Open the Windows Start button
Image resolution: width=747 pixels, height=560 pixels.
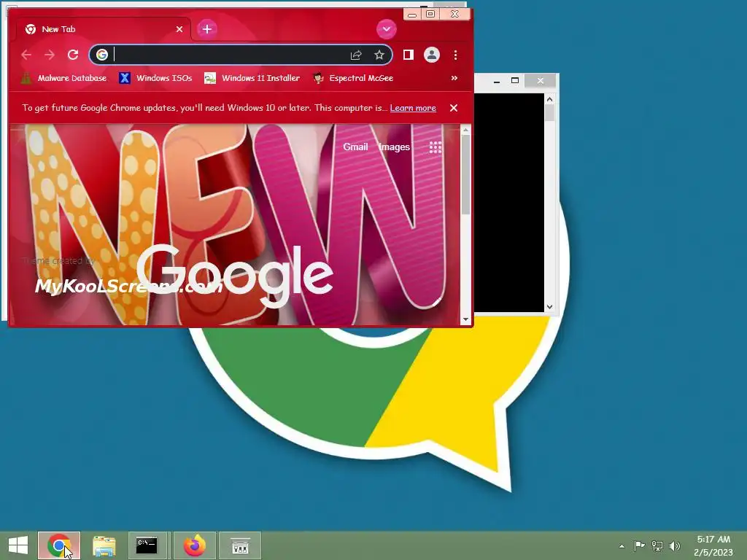pos(18,545)
